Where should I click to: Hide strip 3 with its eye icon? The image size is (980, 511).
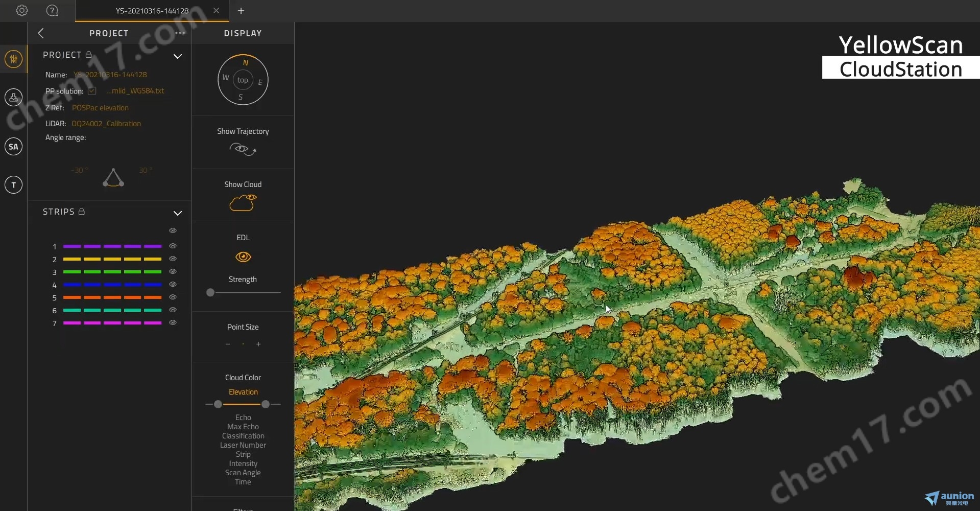(173, 271)
